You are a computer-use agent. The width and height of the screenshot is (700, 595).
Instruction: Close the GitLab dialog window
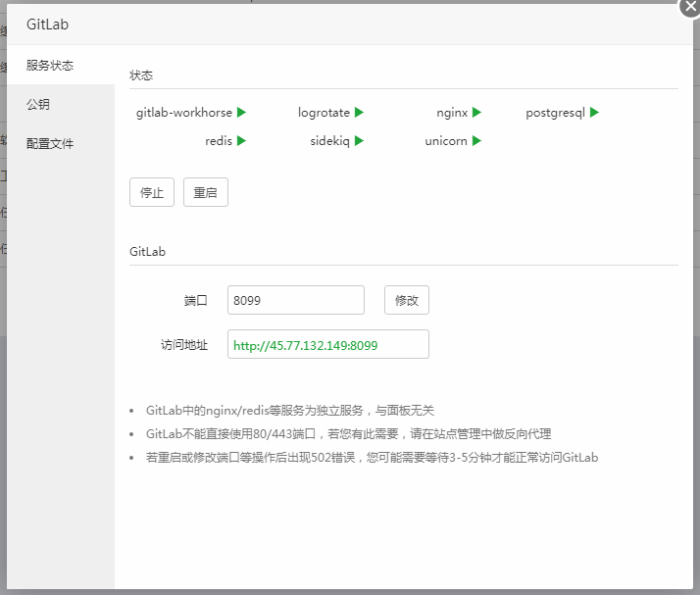(690, 6)
